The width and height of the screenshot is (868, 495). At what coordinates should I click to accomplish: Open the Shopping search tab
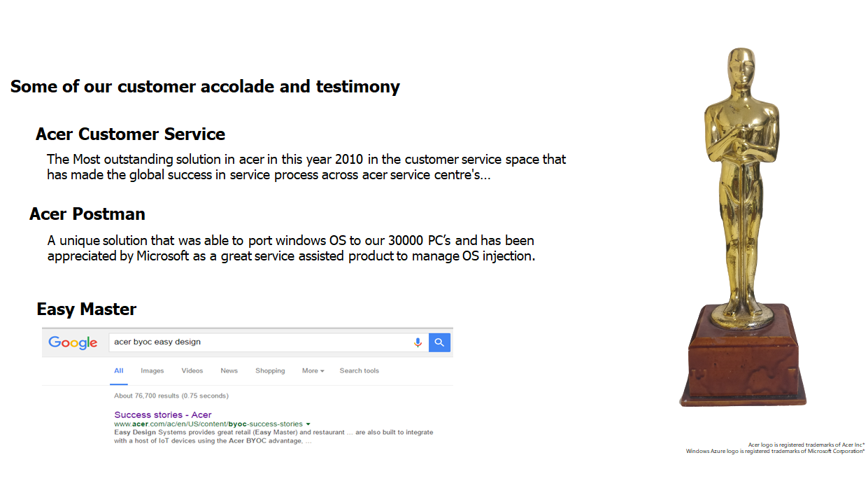tap(270, 371)
